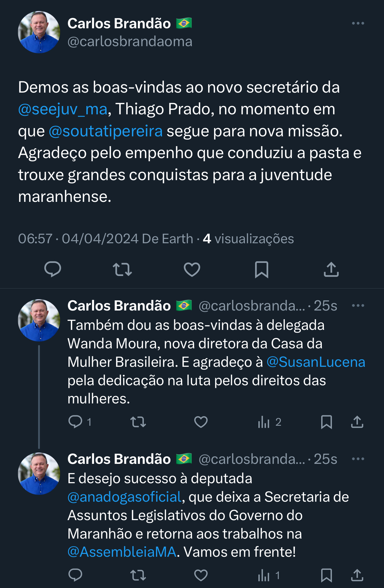Screen dimensions: 384x588
Task: Open the @seejuv_ma mention link
Action: coord(63,109)
